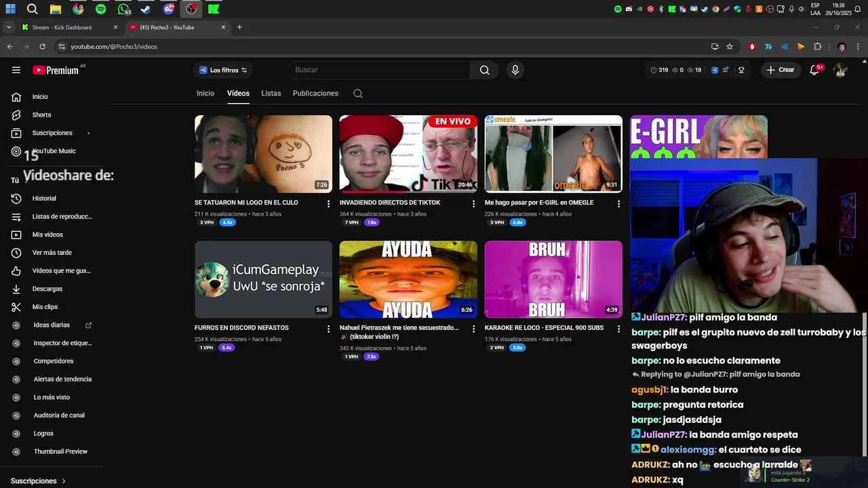The image size is (868, 488).
Task: Click the vidIQ list icon in header
Action: [x=726, y=70]
